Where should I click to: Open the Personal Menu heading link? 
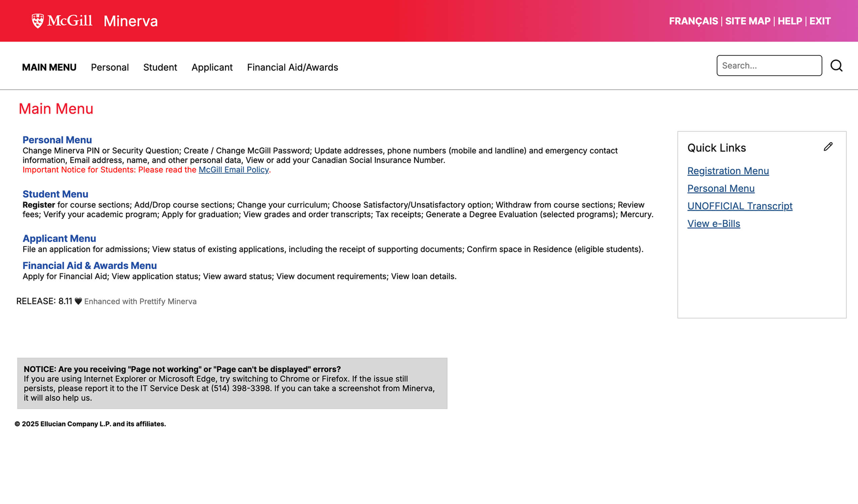click(x=57, y=140)
